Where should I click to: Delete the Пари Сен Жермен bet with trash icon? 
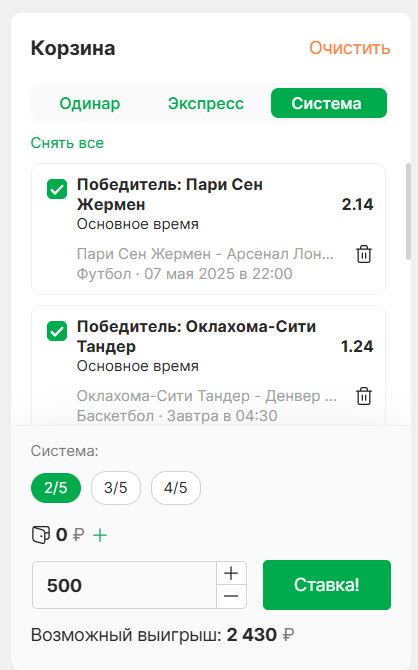pyautogui.click(x=364, y=254)
